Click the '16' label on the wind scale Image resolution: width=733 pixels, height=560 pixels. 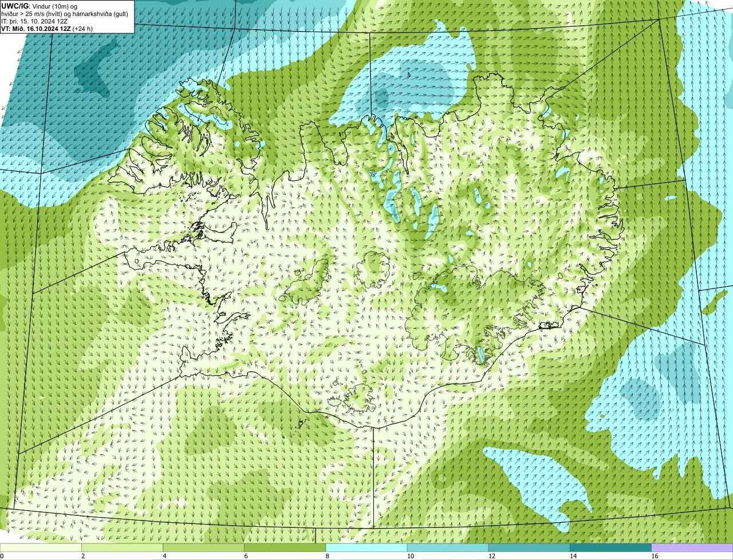[x=655, y=556]
